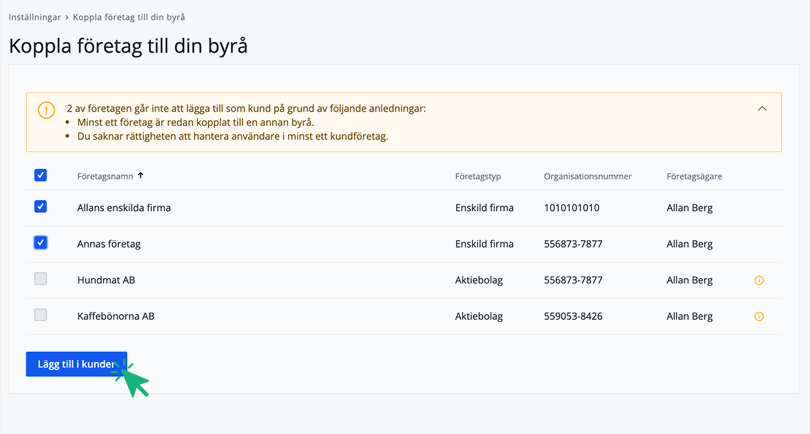Click the warning icon in yellow banner
Image resolution: width=810 pixels, height=434 pixels.
pyautogui.click(x=46, y=110)
